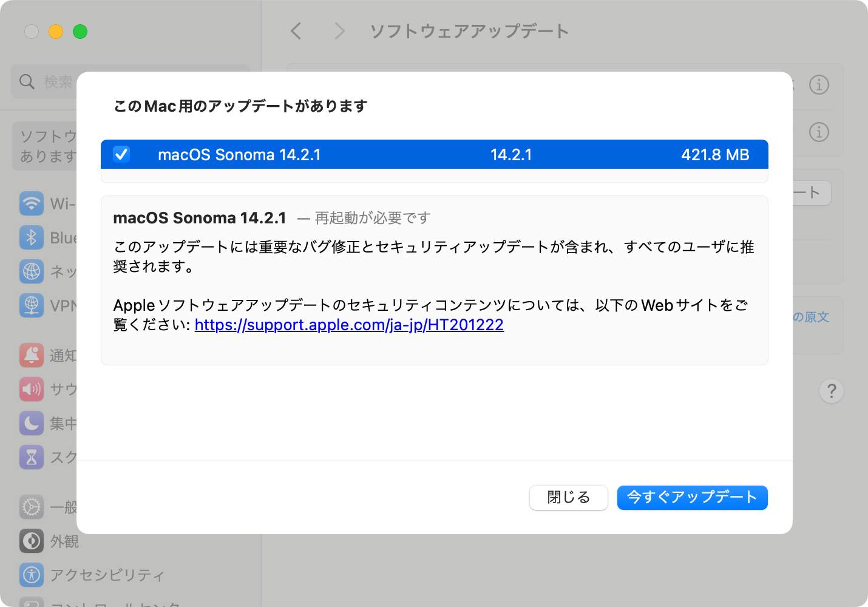Screen dimensions: 868x607
Task: Click the Wi-Fi icon in sidebar
Action: 32,203
